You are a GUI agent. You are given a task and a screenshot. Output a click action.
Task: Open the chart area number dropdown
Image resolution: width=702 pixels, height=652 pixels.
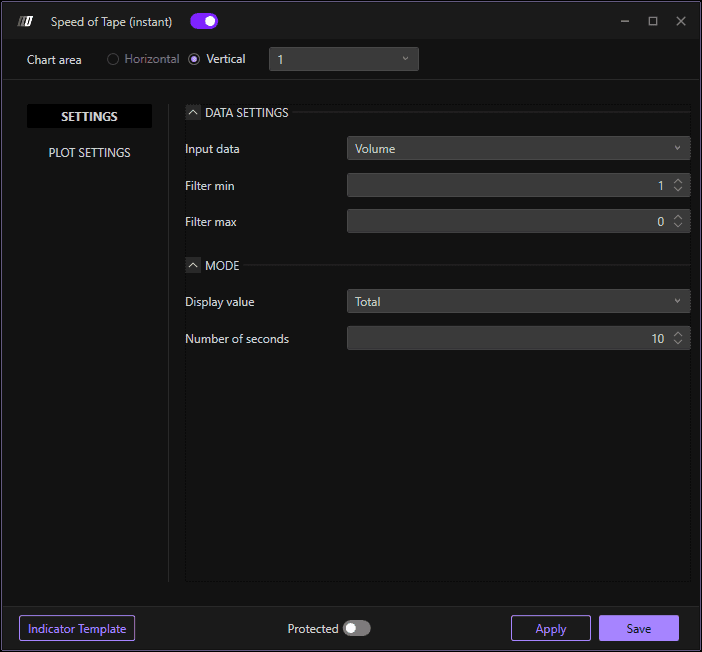pyautogui.click(x=343, y=59)
